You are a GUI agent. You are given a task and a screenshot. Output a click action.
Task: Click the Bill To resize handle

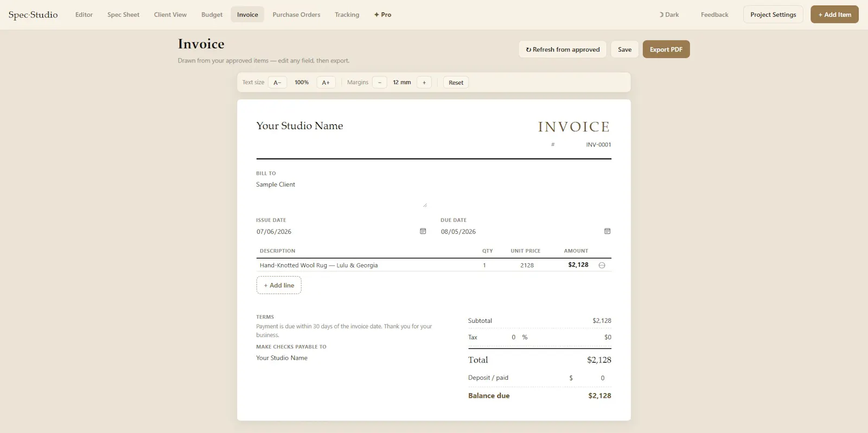[425, 205]
